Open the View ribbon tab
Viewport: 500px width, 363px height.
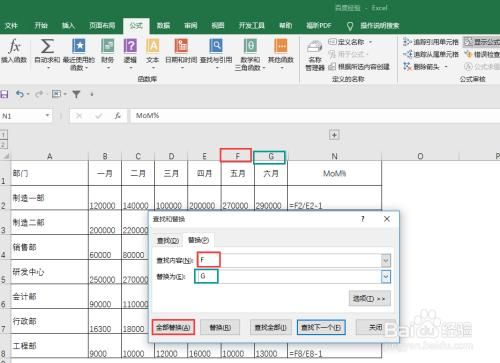(x=218, y=26)
